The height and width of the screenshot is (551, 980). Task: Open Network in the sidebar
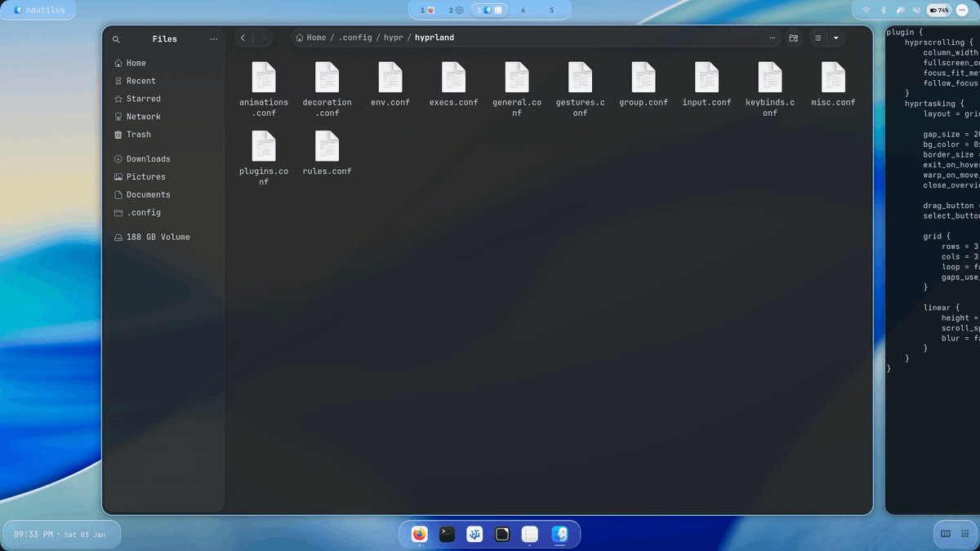164,117
